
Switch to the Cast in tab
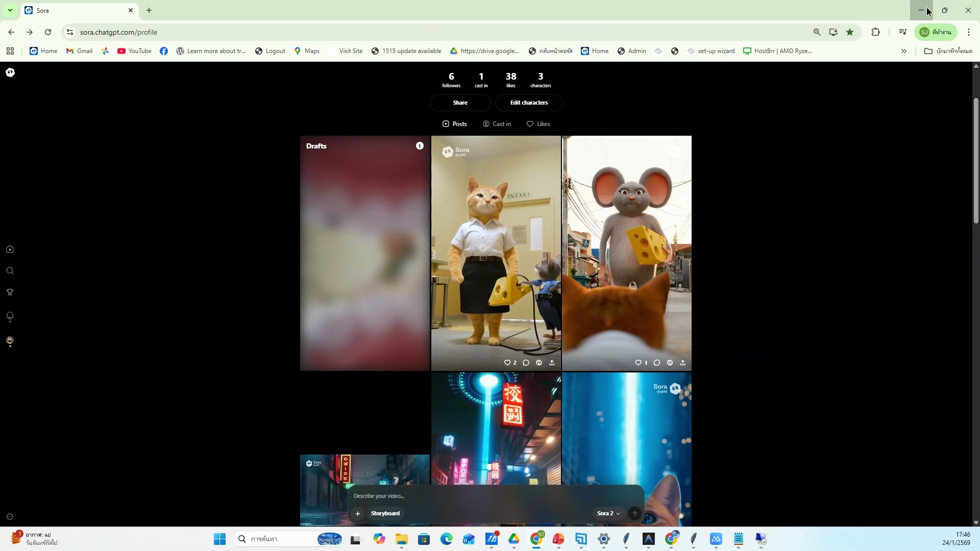pos(497,124)
